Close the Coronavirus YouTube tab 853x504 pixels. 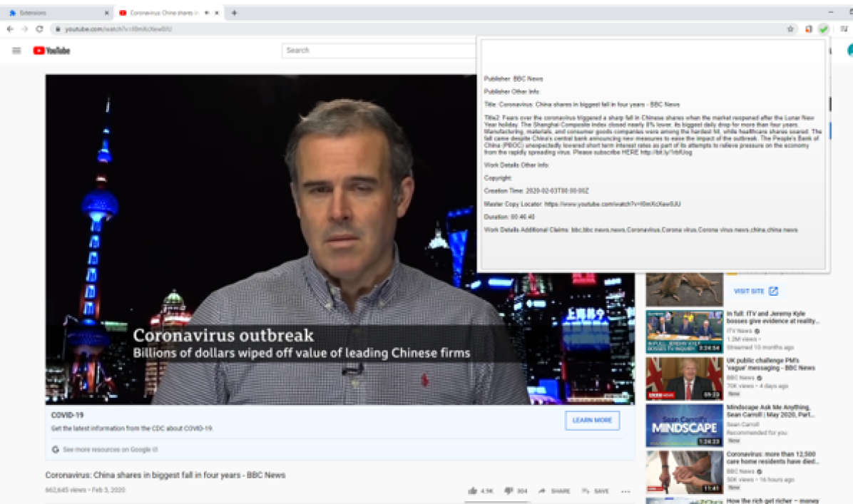217,13
